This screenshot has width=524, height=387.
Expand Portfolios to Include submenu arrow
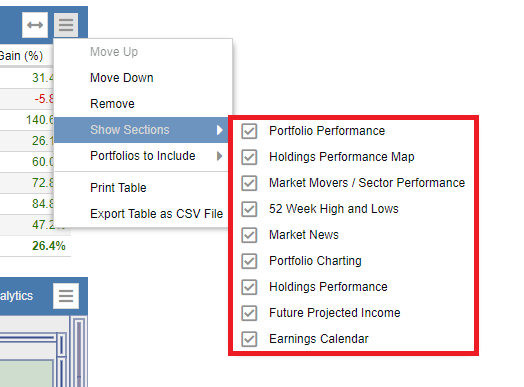219,156
